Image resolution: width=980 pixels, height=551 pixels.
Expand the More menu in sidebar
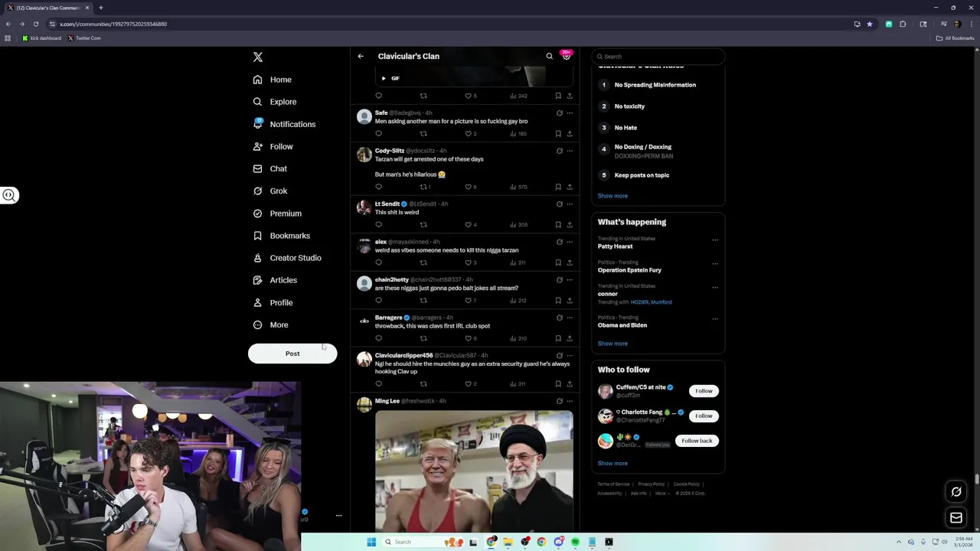pos(271,324)
